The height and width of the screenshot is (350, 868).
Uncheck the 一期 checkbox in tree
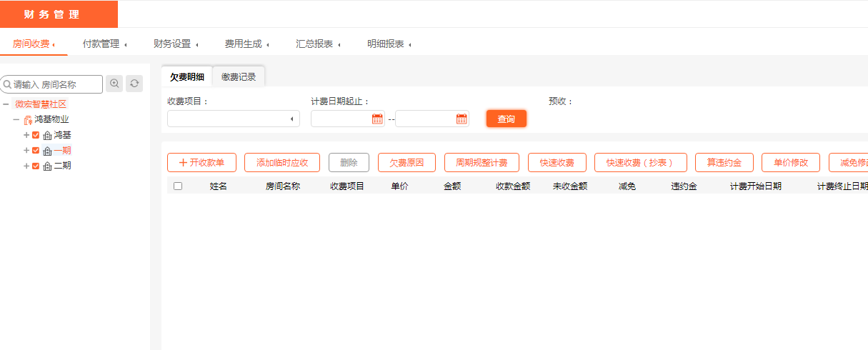click(x=36, y=151)
